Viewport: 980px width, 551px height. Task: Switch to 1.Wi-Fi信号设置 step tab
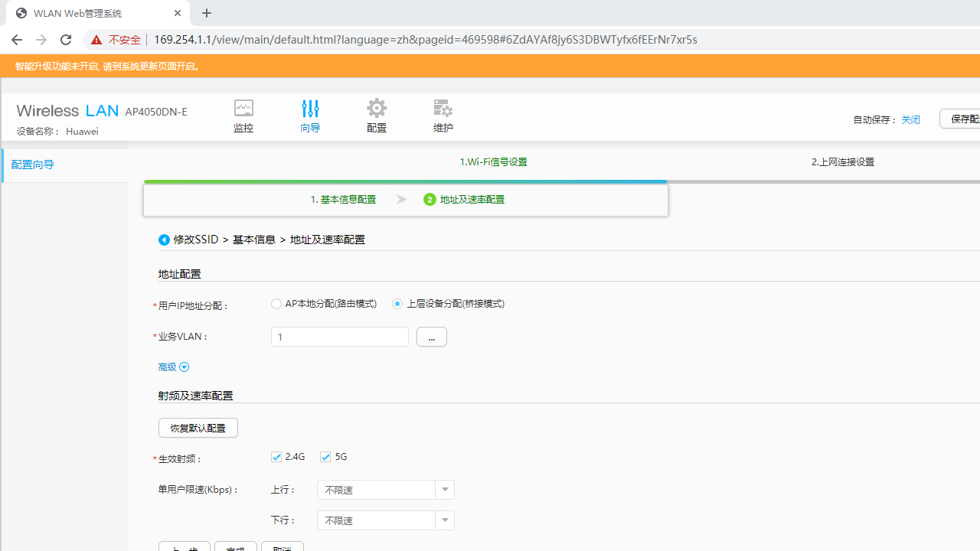[493, 162]
